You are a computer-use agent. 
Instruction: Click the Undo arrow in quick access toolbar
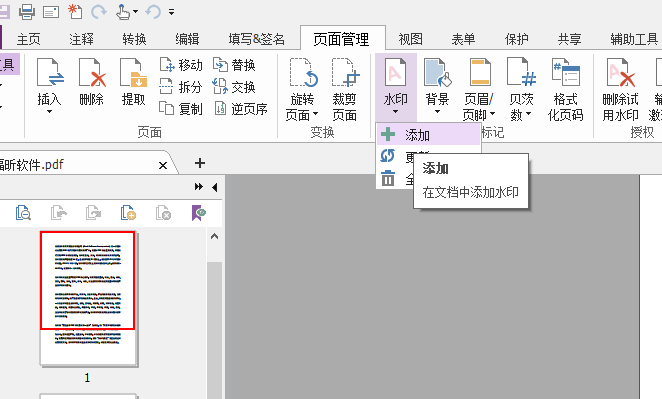click(152, 11)
